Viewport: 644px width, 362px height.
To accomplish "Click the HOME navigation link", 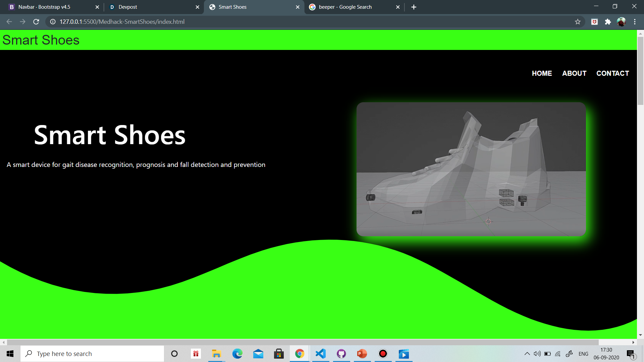I will [x=542, y=73].
